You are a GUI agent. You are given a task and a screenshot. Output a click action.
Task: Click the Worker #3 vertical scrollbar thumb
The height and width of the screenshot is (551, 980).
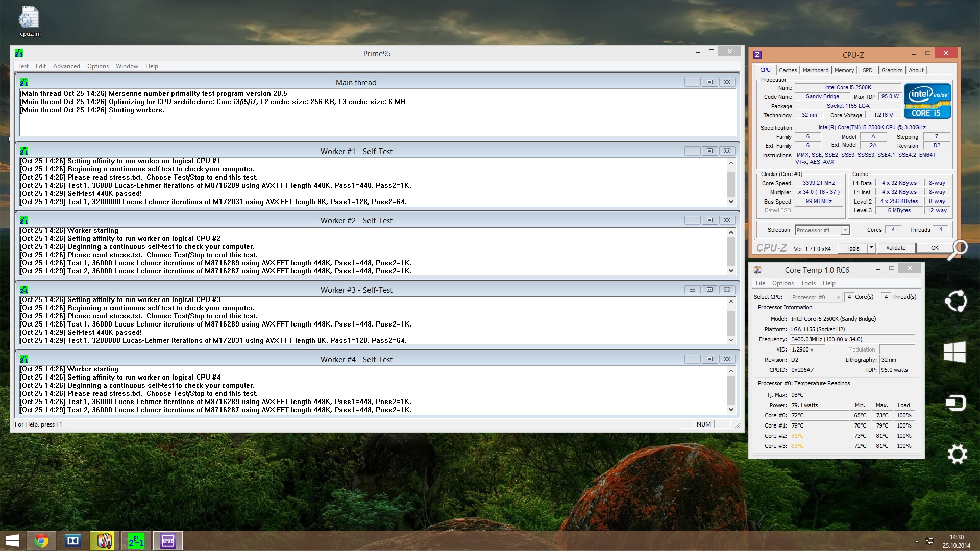pos(731,323)
